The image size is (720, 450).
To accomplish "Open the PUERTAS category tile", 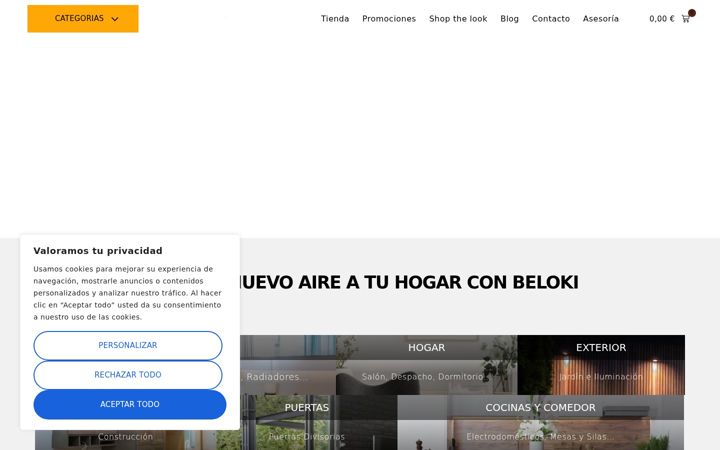I will [x=307, y=422].
